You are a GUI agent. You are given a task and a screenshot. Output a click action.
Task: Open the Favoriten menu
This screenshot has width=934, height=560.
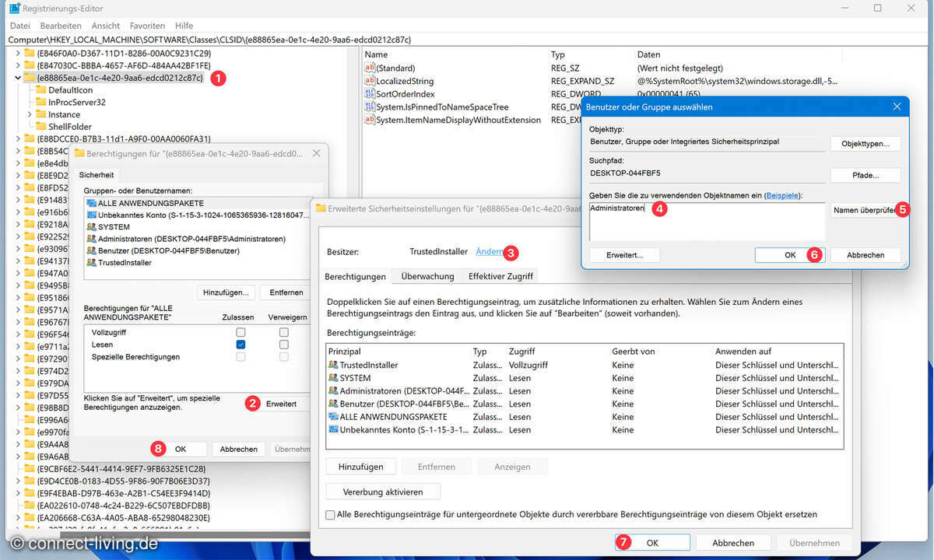[x=147, y=26]
